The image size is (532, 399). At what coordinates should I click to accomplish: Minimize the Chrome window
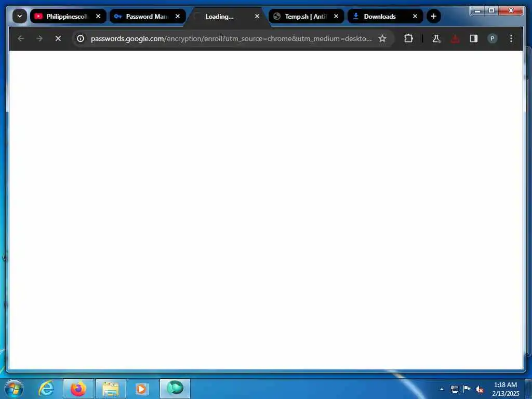478,11
